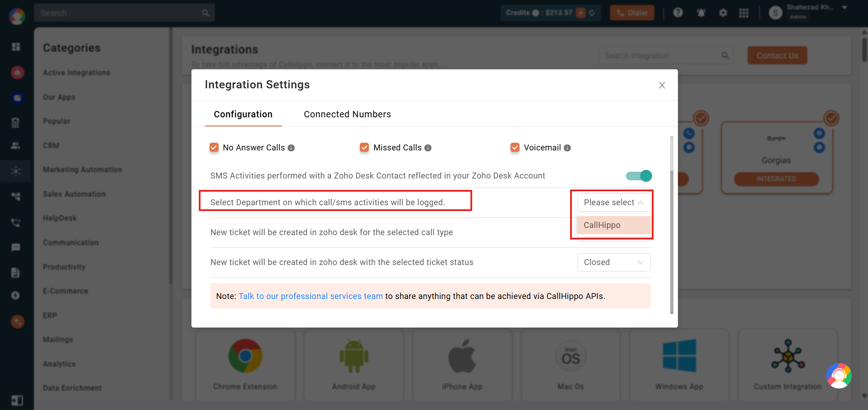
Task: Open the Mac Os app card
Action: 571,365
